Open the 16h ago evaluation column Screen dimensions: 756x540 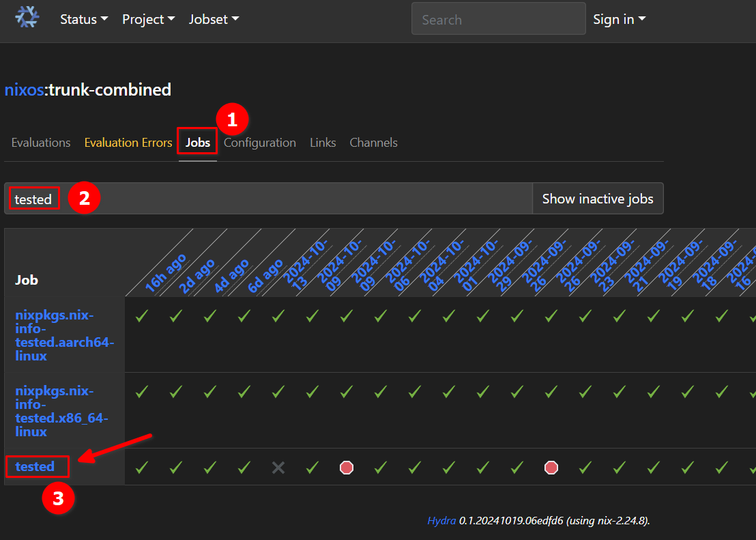(x=165, y=273)
